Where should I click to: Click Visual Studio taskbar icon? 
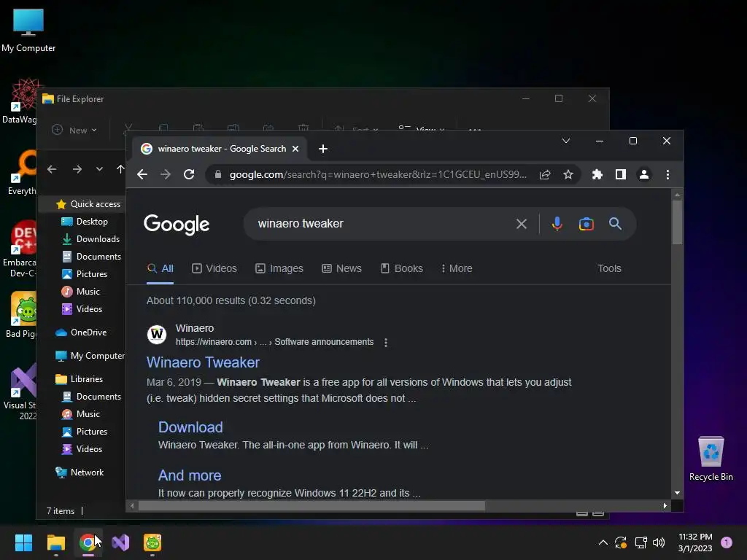coord(120,542)
